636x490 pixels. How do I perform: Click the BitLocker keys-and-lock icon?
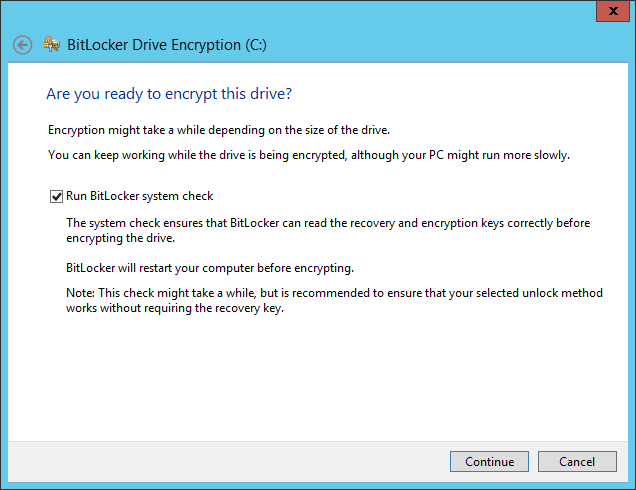coord(52,44)
